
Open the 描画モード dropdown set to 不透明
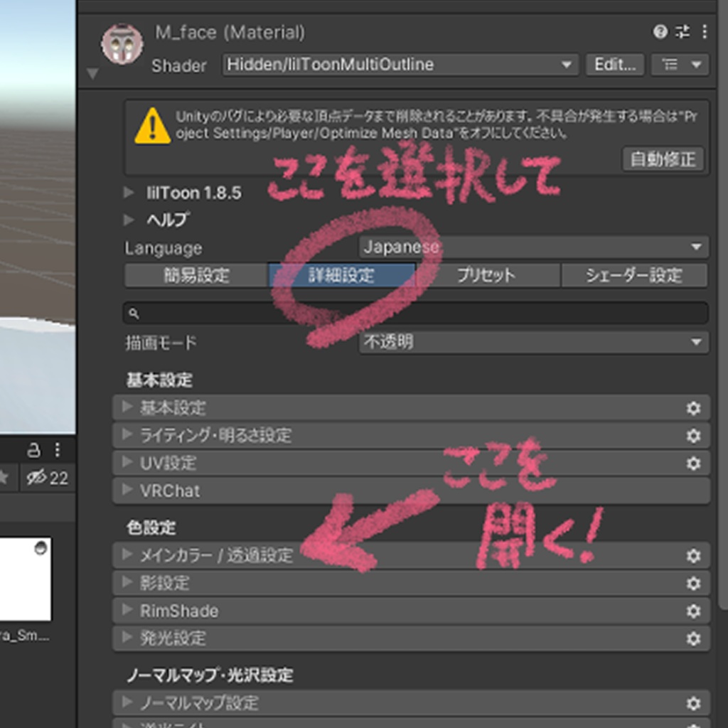pos(529,342)
